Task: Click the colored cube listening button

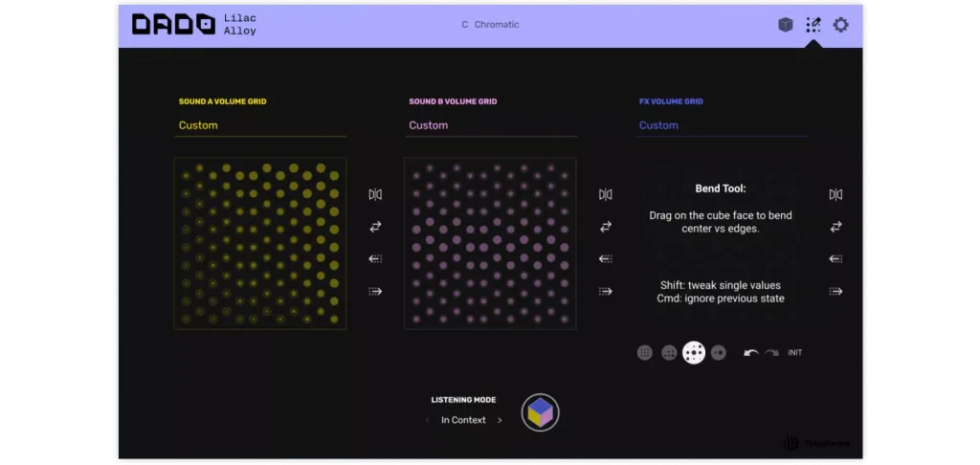Action: tap(540, 412)
